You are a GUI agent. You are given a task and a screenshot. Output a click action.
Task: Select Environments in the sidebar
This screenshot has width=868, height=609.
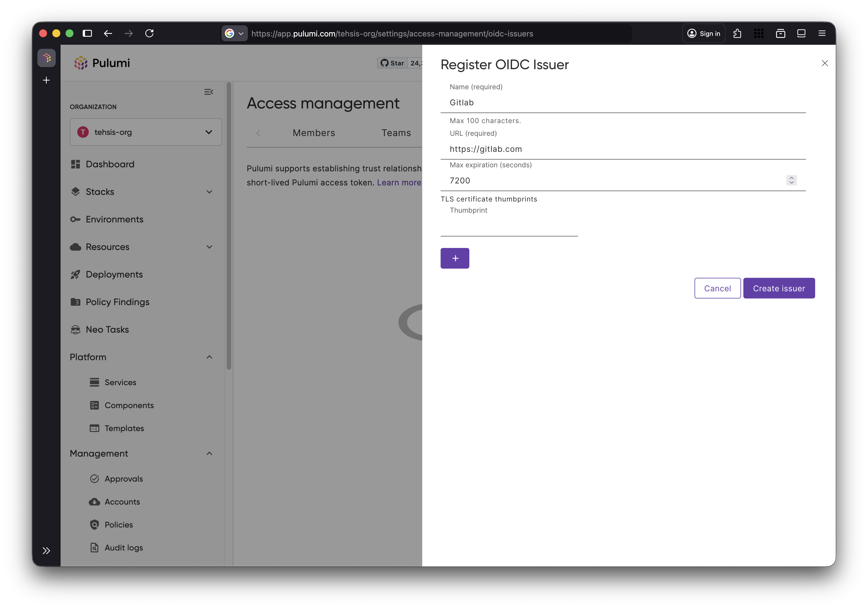point(114,219)
